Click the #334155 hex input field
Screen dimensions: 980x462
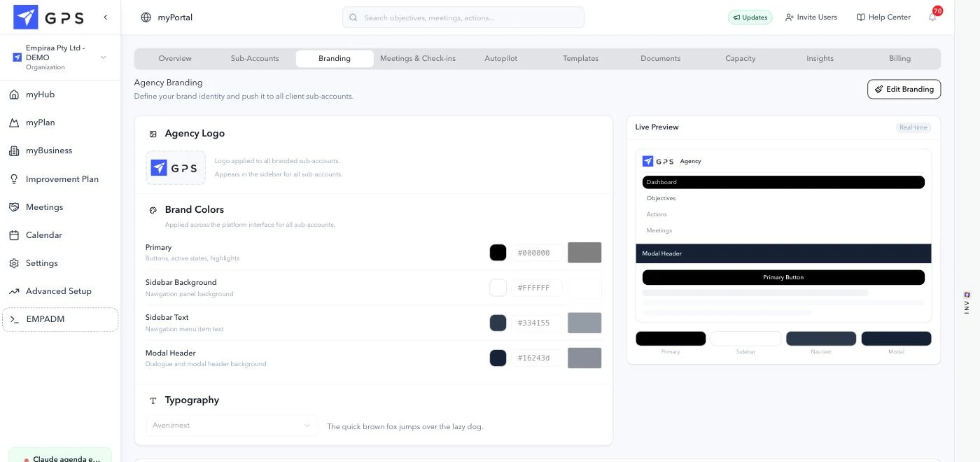click(537, 323)
